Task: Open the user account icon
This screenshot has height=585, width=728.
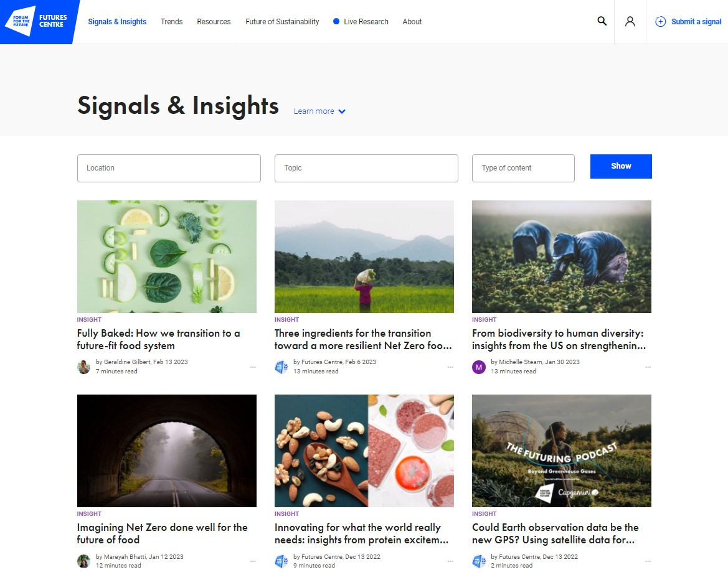Action: coord(630,21)
